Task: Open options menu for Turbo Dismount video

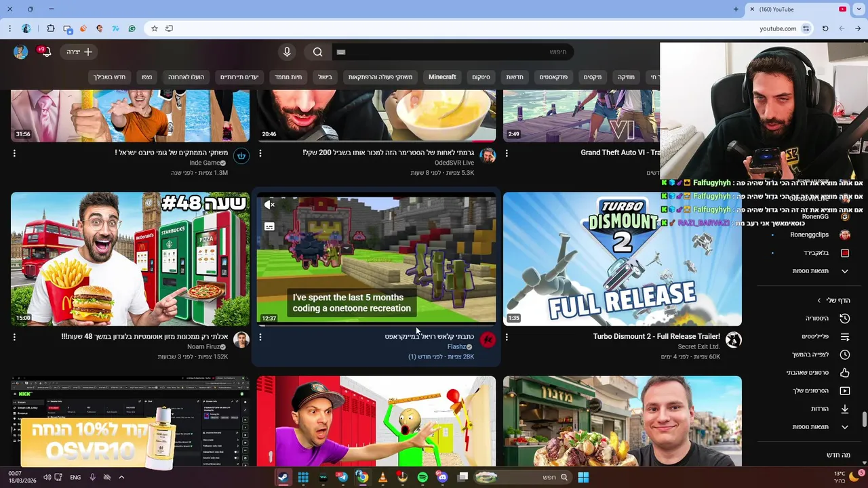Action: click(507, 337)
